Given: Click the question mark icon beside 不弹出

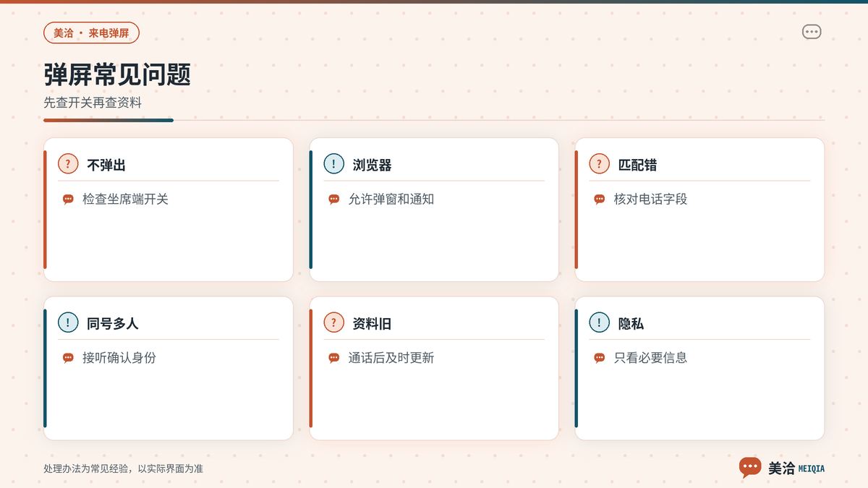Looking at the screenshot, I should click(x=68, y=164).
